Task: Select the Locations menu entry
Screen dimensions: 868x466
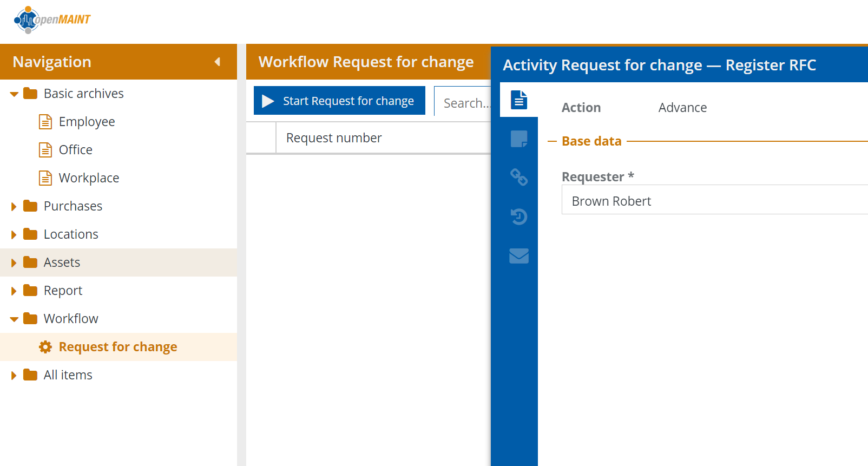Action: pyautogui.click(x=71, y=234)
